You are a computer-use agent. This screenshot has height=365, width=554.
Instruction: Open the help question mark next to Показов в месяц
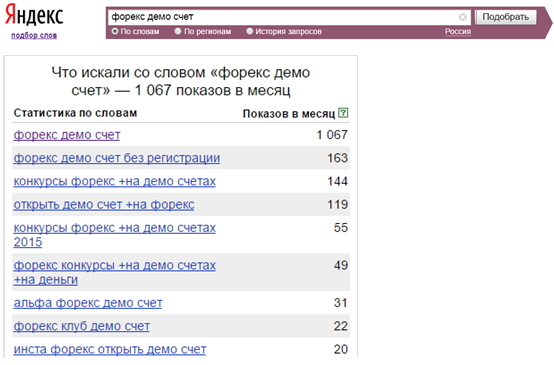pos(343,113)
